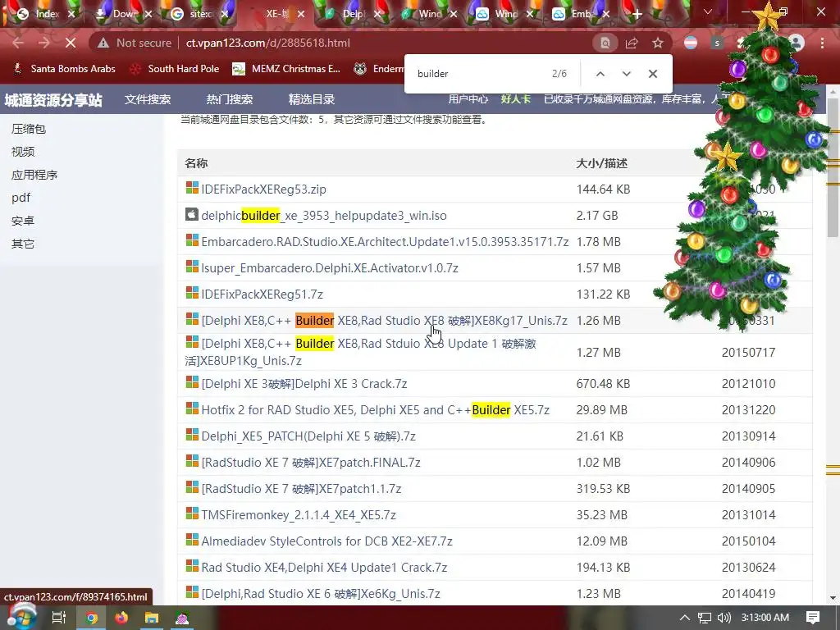
Task: Open Hotfix 2 for RAD Studio XE5 link
Action: (x=376, y=410)
